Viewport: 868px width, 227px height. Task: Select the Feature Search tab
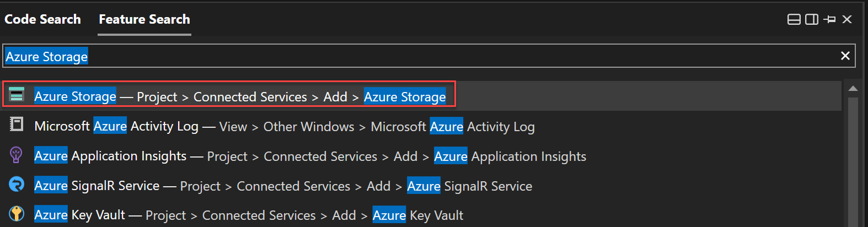(144, 19)
